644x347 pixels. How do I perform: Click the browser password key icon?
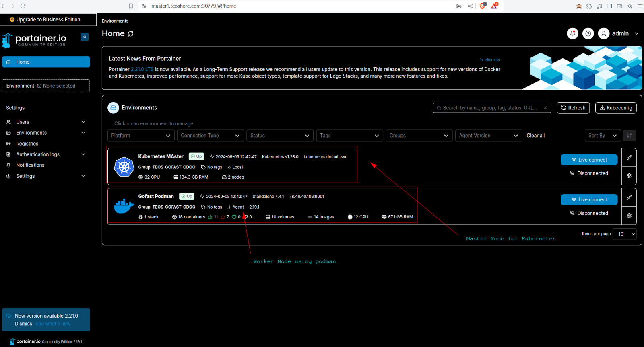458,6
